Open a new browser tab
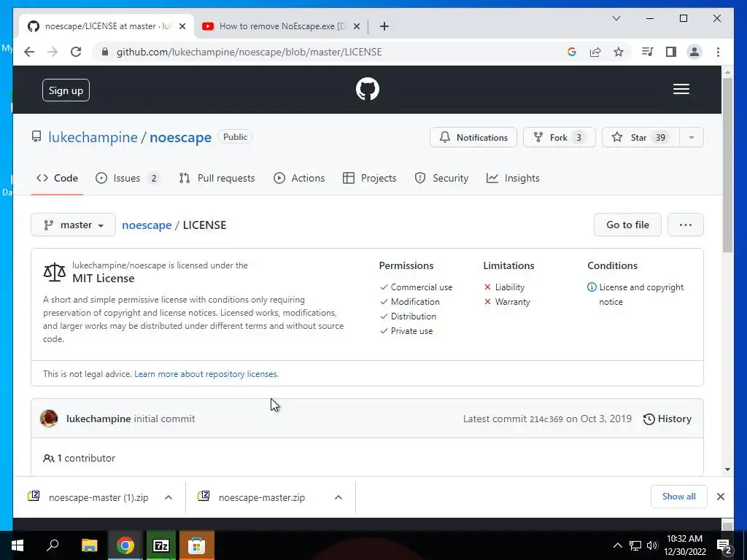Viewport: 747px width, 560px height. 384,26
